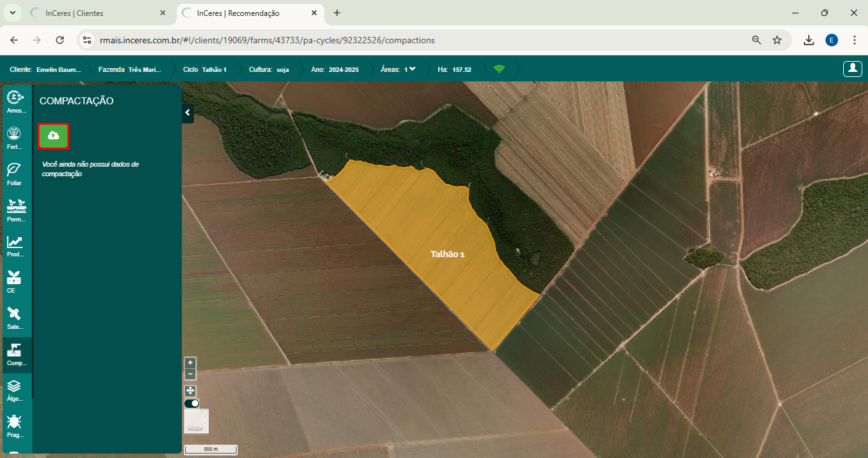Switch basemap using Mapa thumbnail
This screenshot has height=458, width=868.
(196, 421)
